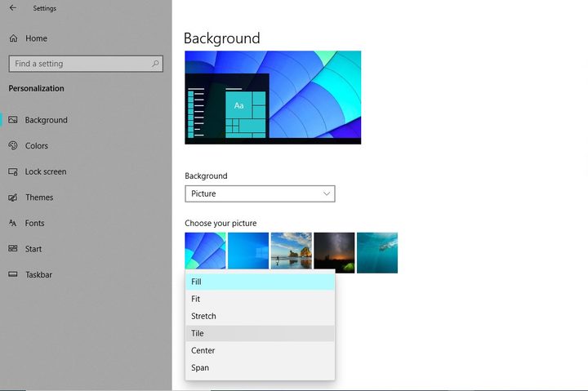588x391 pixels.
Task: Select Tile from fit options
Action: [260, 333]
